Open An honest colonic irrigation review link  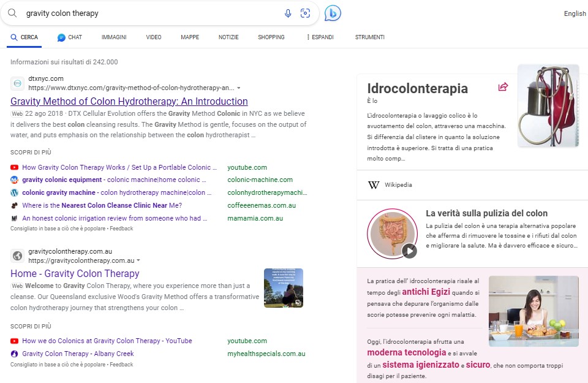coord(115,218)
